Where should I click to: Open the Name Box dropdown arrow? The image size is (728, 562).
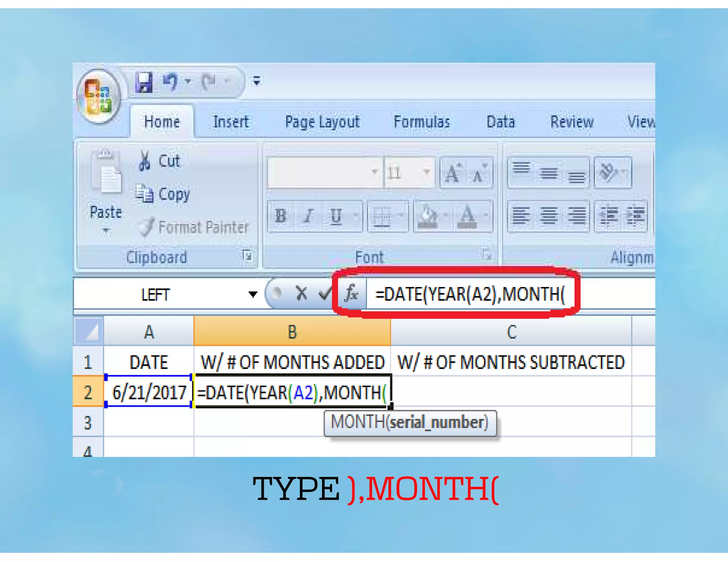point(253,294)
